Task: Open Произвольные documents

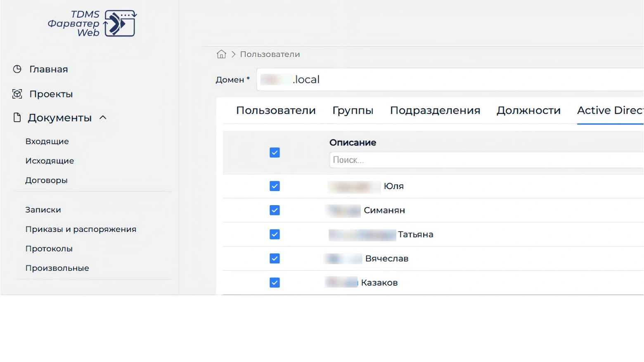Action: [x=57, y=268]
